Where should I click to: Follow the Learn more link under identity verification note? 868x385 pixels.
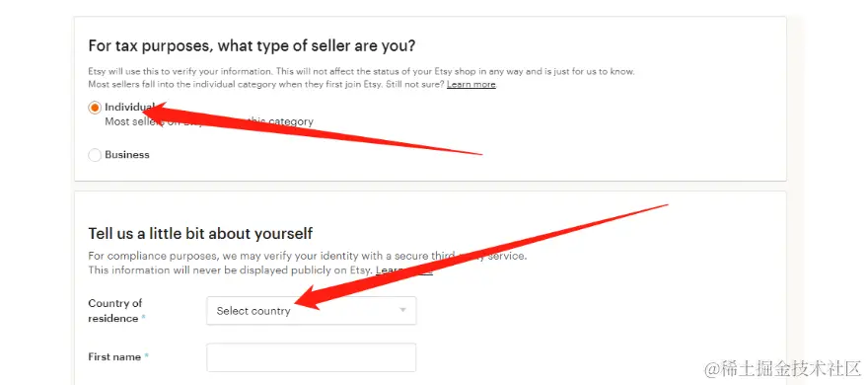click(404, 270)
